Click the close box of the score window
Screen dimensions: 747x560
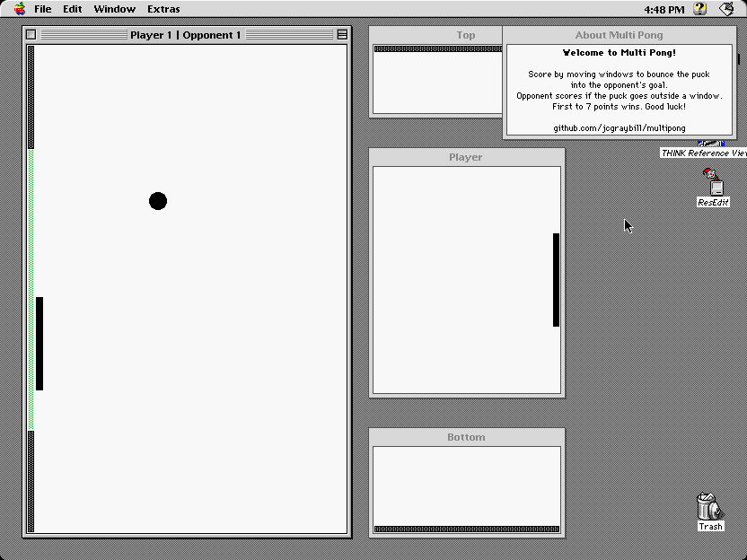pyautogui.click(x=31, y=35)
